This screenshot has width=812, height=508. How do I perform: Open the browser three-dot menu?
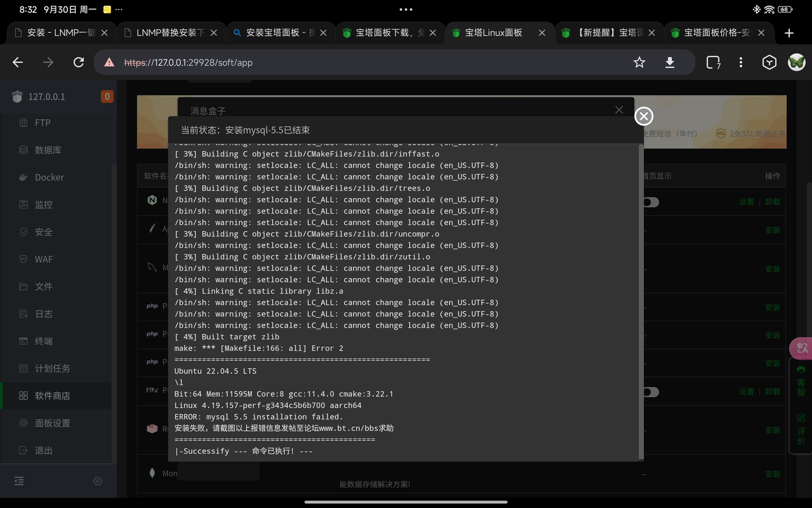[741, 62]
